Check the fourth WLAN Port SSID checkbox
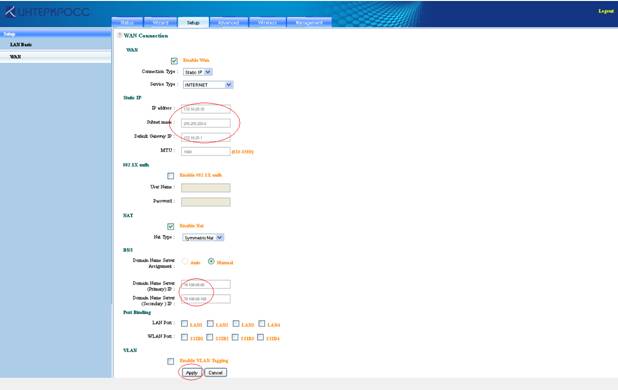The width and height of the screenshot is (618, 390). [261, 337]
